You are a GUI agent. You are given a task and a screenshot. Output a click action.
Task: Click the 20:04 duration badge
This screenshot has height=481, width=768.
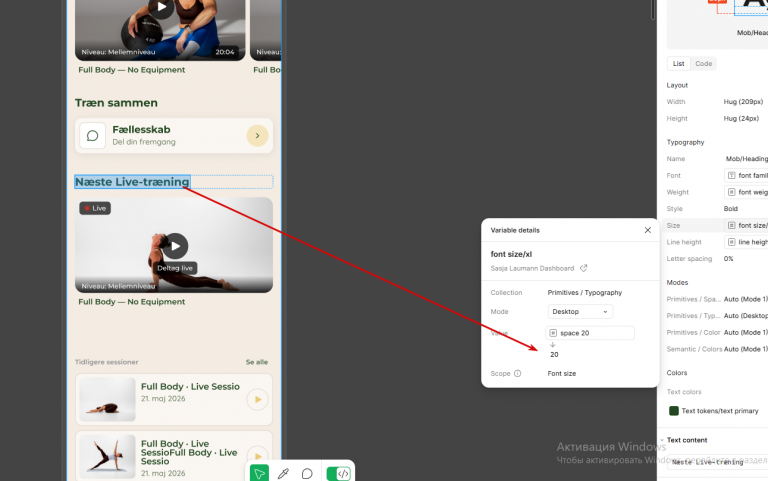(x=225, y=52)
